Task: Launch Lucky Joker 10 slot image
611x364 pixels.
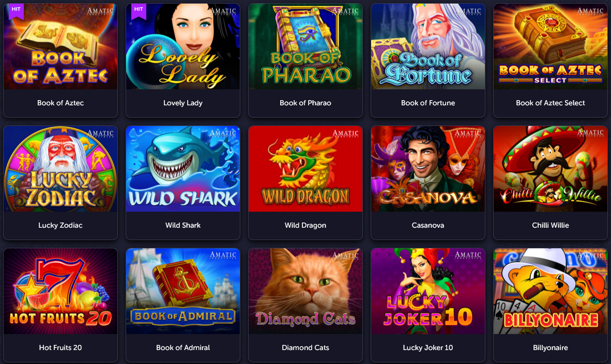Action: (428, 291)
